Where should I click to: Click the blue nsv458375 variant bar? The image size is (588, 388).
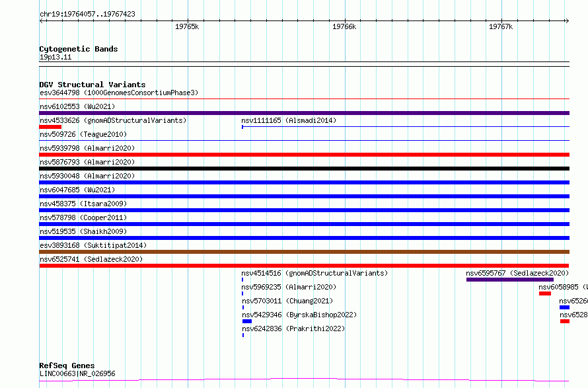304,210
